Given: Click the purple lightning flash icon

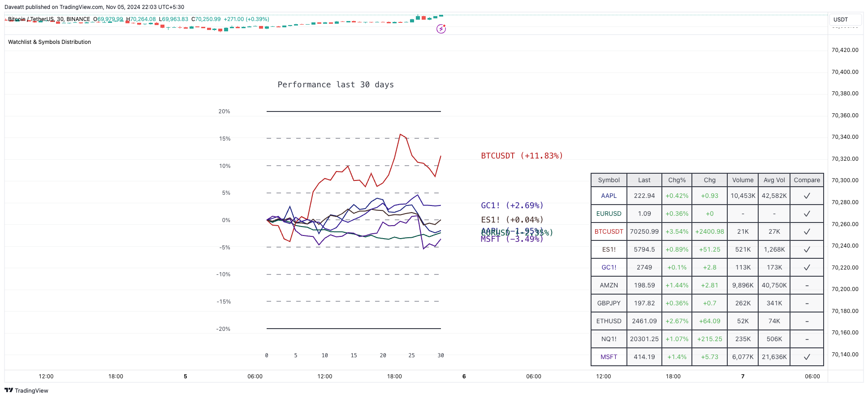Looking at the screenshot, I should pos(441,29).
